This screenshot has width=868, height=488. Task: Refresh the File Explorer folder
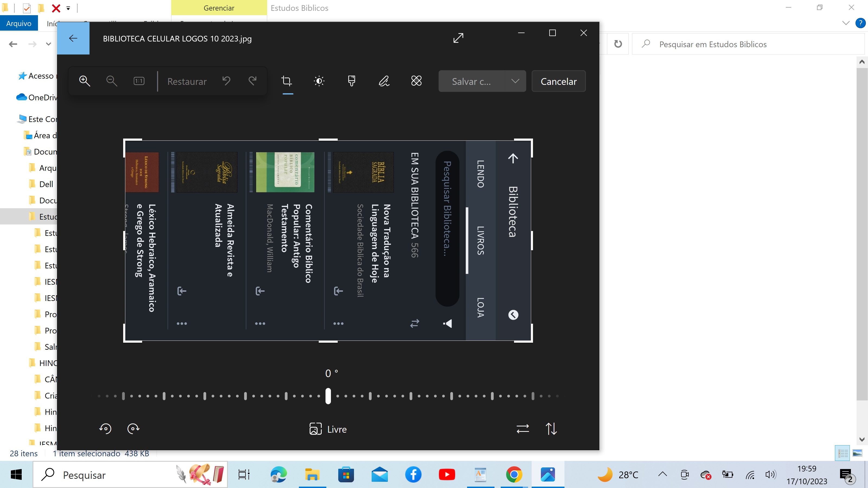pos(618,44)
